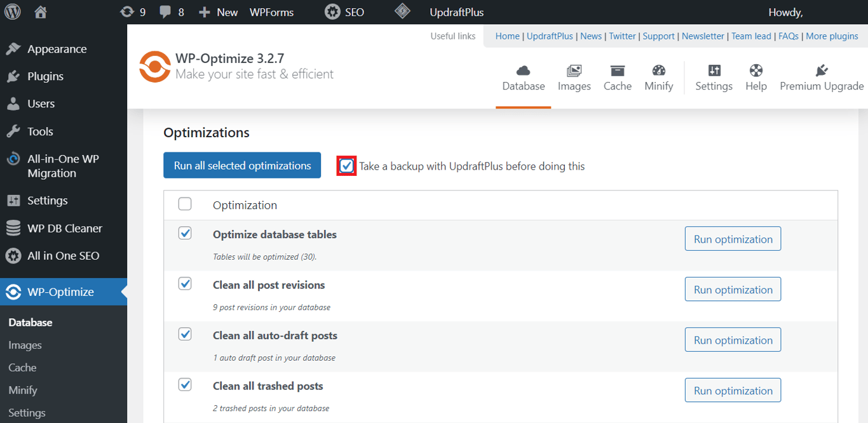The width and height of the screenshot is (868, 423).
Task: Open the Database tab icon in WP-Optimize
Action: [x=523, y=71]
